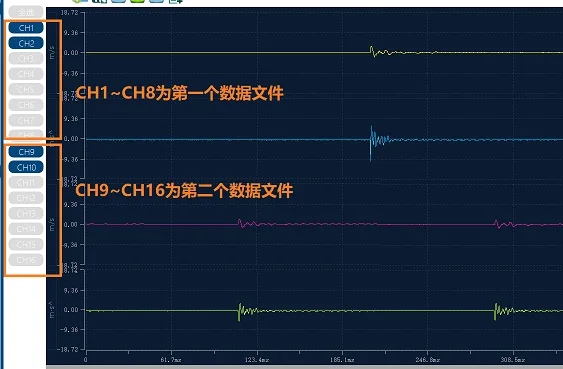Click the 185.1ms time axis label

[x=342, y=359]
